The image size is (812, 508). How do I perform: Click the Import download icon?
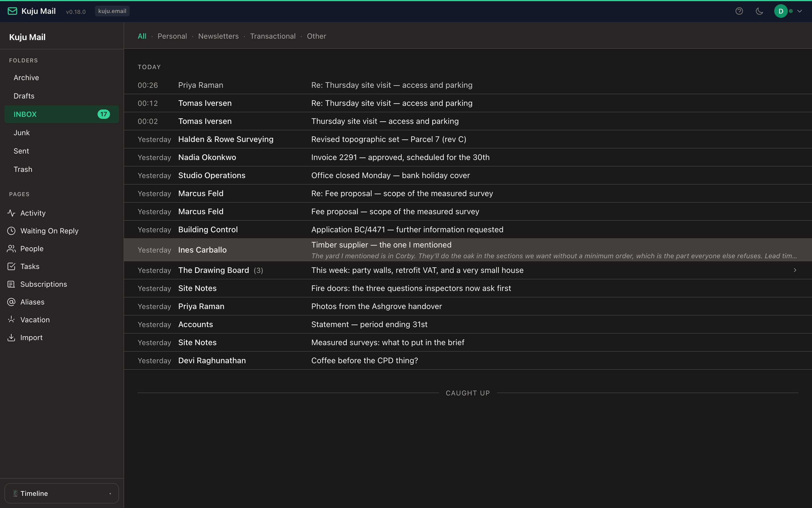click(x=11, y=338)
